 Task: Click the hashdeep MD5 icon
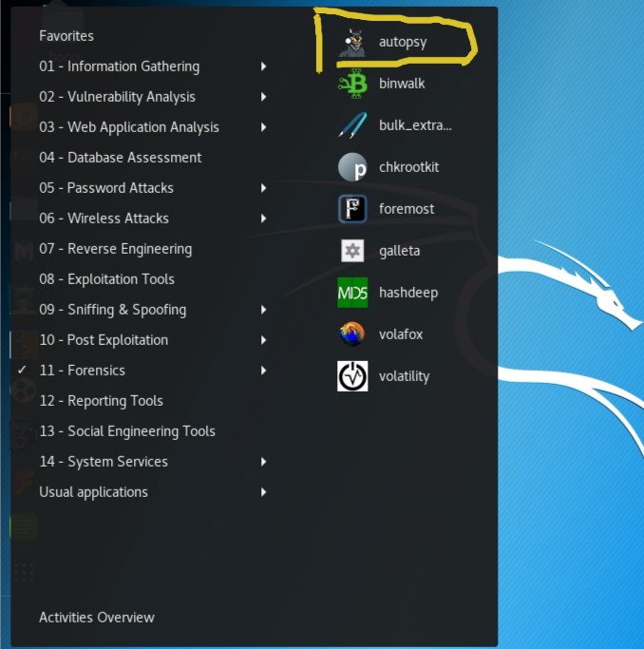(x=352, y=293)
